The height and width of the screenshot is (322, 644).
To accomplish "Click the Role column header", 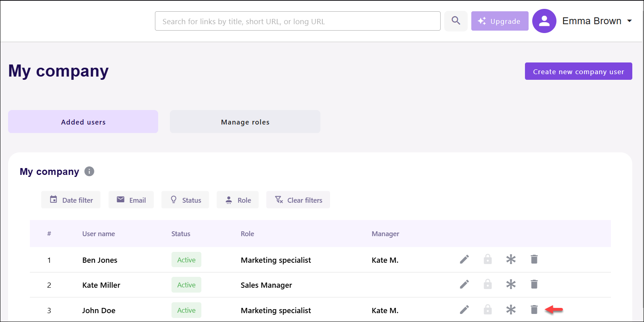I will pos(247,234).
